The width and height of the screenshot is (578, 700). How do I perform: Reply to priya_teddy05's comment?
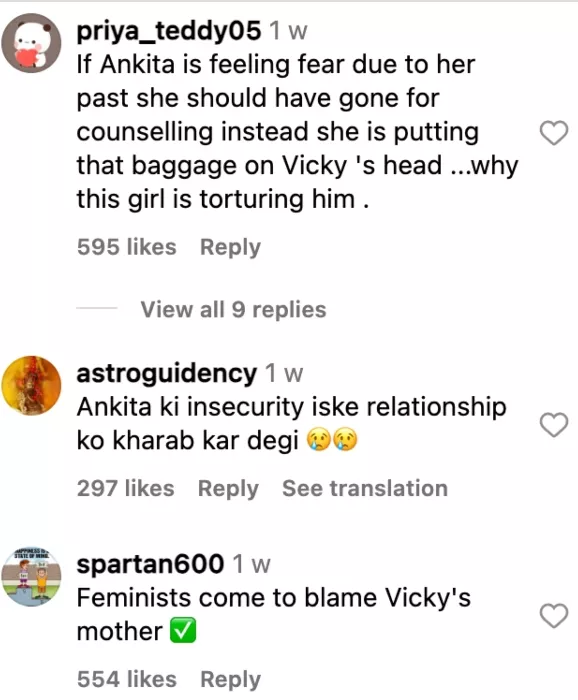(x=230, y=247)
